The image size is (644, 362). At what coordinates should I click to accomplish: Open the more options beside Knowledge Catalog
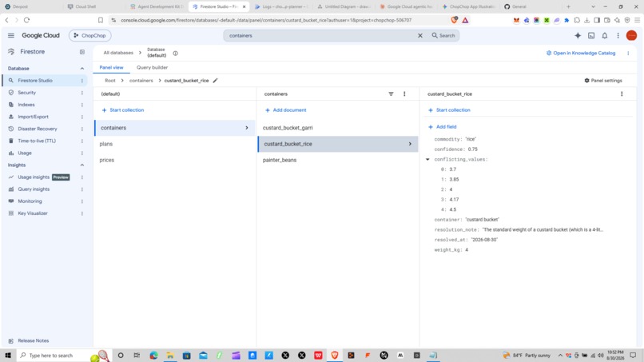628,53
